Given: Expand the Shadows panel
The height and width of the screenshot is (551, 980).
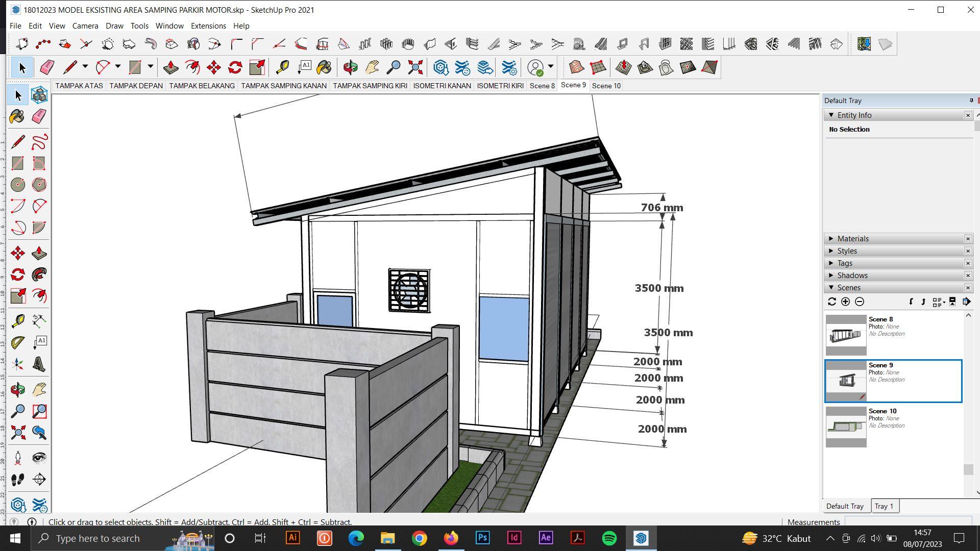Looking at the screenshot, I should click(x=852, y=275).
